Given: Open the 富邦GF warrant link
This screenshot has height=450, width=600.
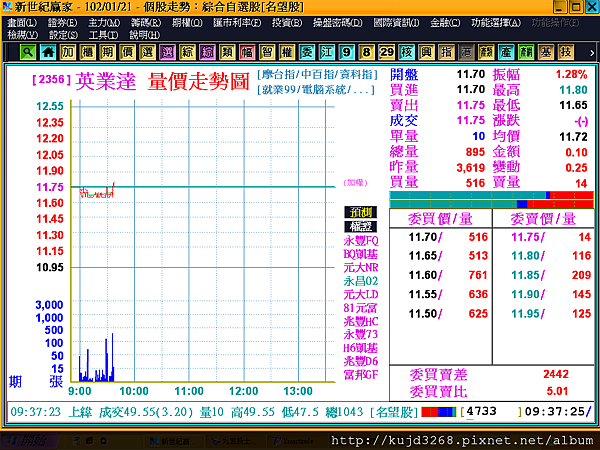Looking at the screenshot, I should pyautogui.click(x=361, y=374).
